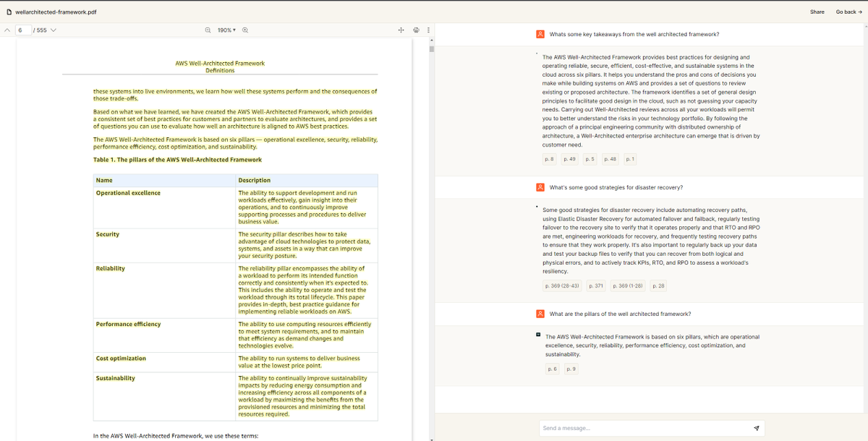This screenshot has width=868, height=441.
Task: Click the Go back link
Action: pos(849,12)
